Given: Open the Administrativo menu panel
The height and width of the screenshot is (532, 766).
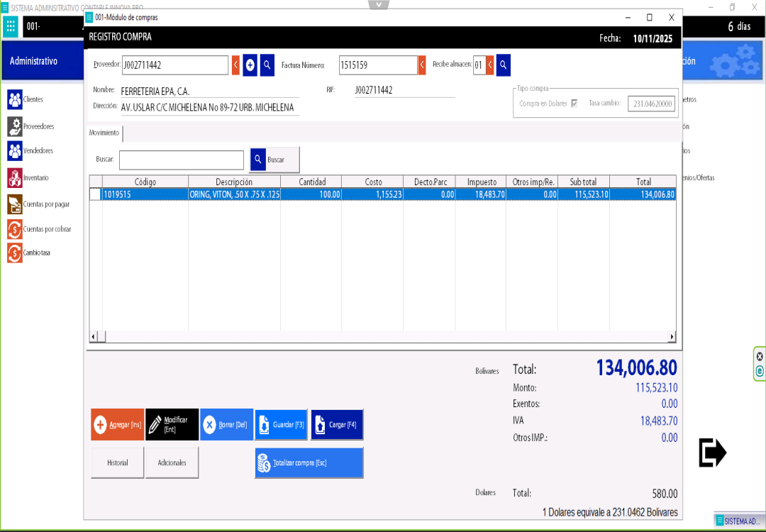Looking at the screenshot, I should point(33,61).
